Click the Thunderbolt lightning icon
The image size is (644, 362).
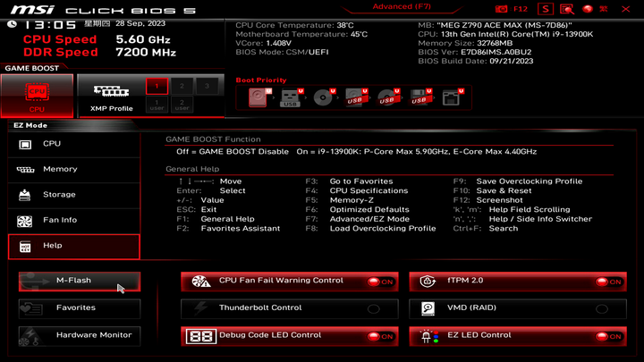(x=200, y=308)
